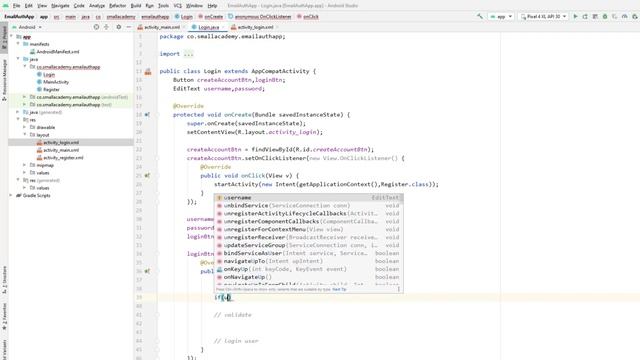Select onKeyUp suggestion
This screenshot has width=640, height=360.
tap(309, 269)
